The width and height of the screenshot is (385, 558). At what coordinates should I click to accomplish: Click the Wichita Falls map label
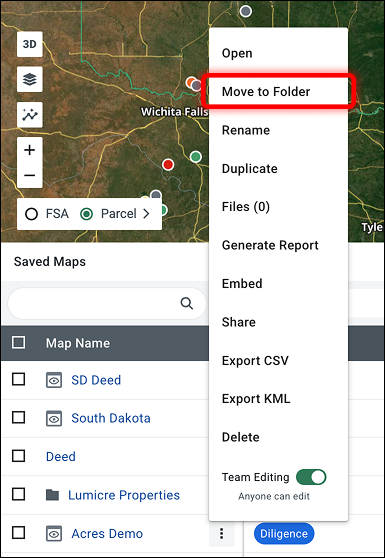click(x=174, y=112)
